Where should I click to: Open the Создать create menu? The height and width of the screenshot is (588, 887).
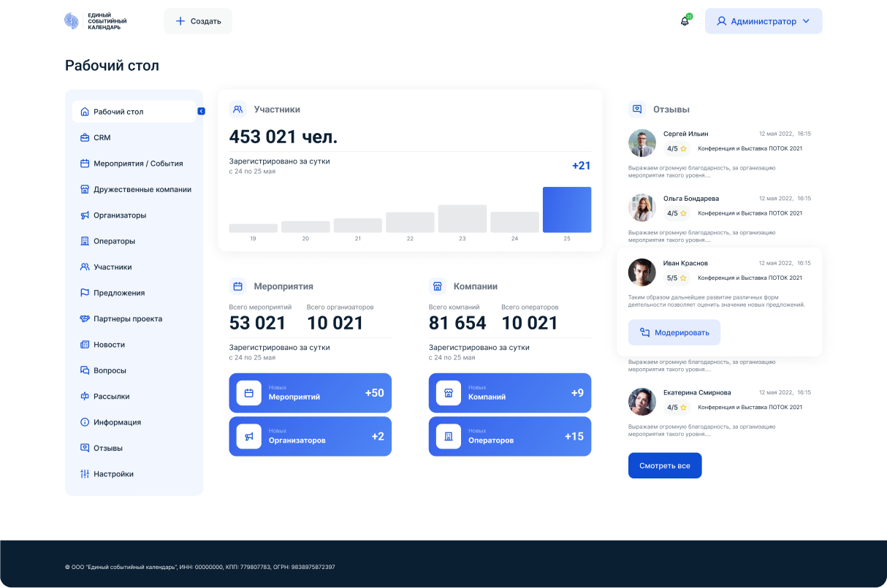point(198,21)
